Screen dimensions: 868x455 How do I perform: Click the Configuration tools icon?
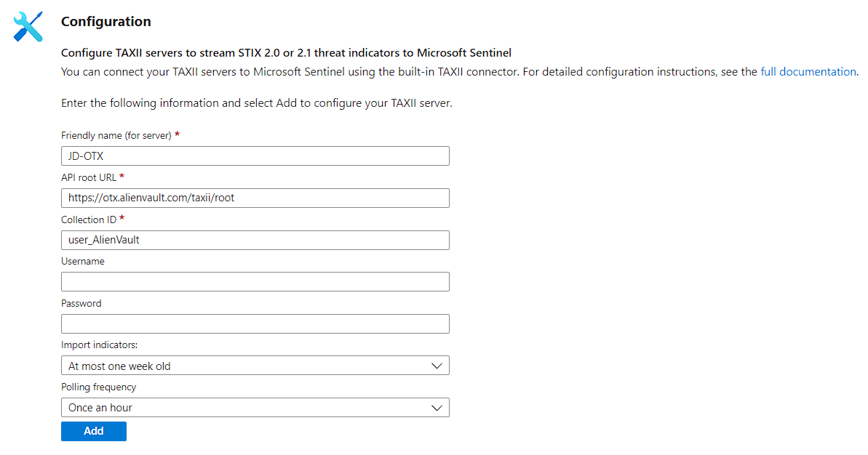point(27,26)
